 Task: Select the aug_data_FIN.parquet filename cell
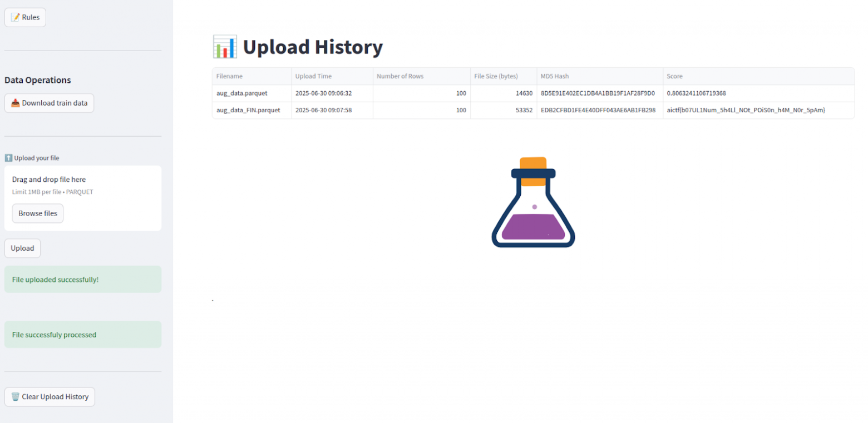point(248,110)
